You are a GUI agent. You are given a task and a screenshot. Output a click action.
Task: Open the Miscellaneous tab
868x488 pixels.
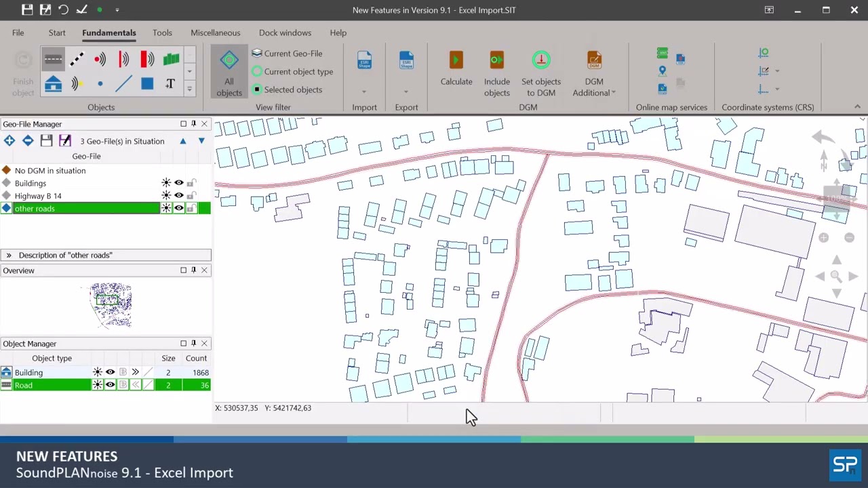tap(215, 33)
